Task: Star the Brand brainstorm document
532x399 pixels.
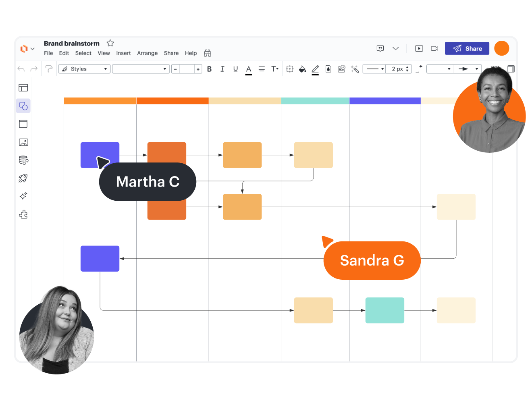Action: click(x=110, y=43)
